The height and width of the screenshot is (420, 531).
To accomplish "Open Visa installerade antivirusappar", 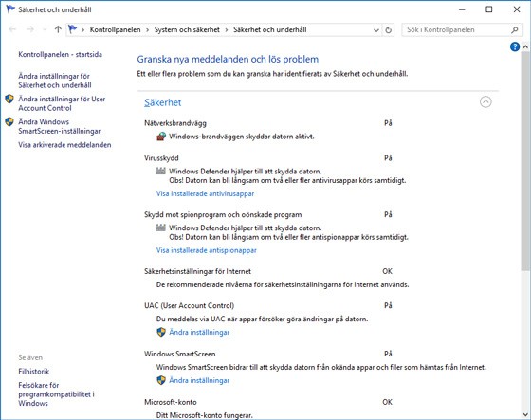I will coord(205,193).
